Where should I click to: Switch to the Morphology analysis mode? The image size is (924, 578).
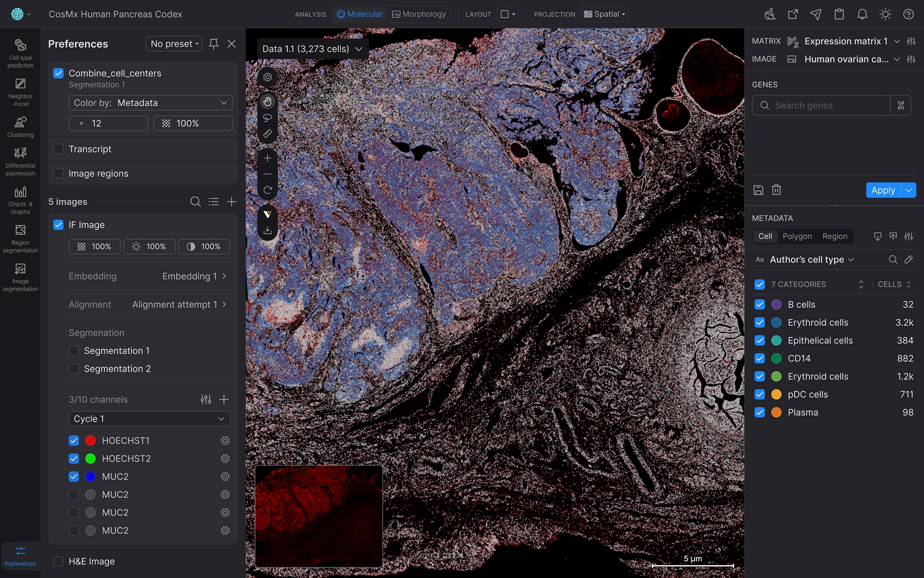click(x=418, y=14)
